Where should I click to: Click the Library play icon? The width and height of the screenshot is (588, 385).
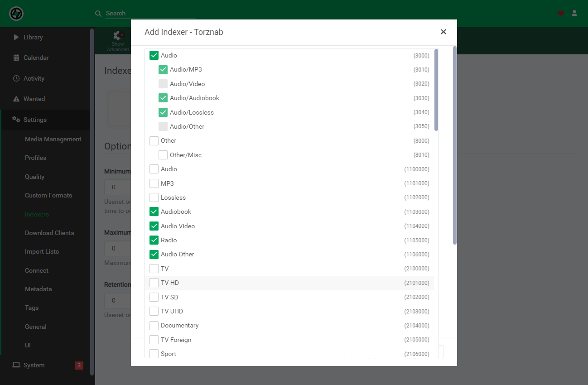[x=16, y=37]
